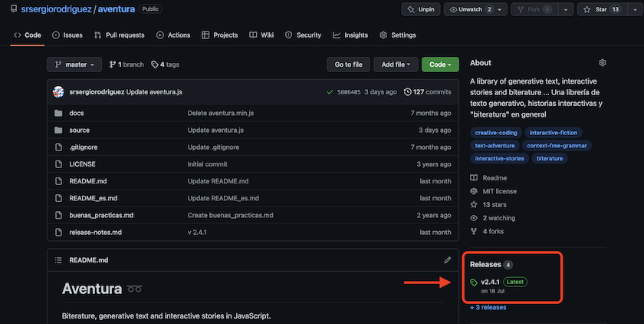Viewport: 644px width, 324px height.
Task: Toggle the Unpin button
Action: (422, 9)
